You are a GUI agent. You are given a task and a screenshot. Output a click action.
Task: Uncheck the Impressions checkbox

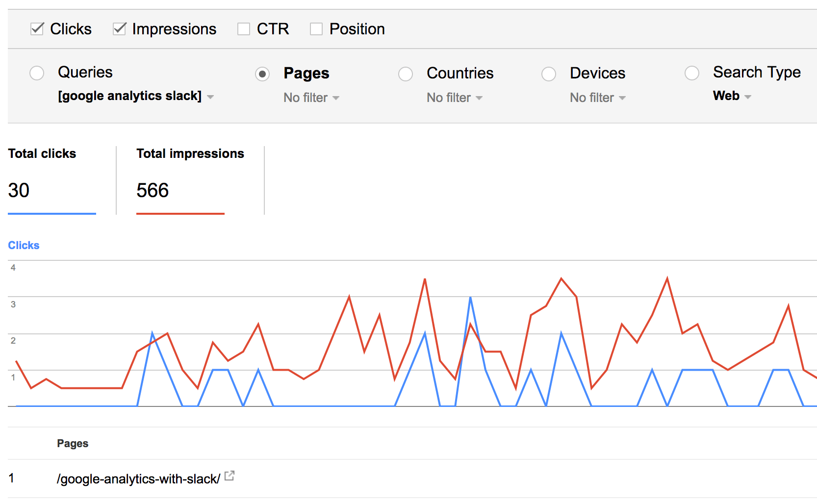point(120,29)
